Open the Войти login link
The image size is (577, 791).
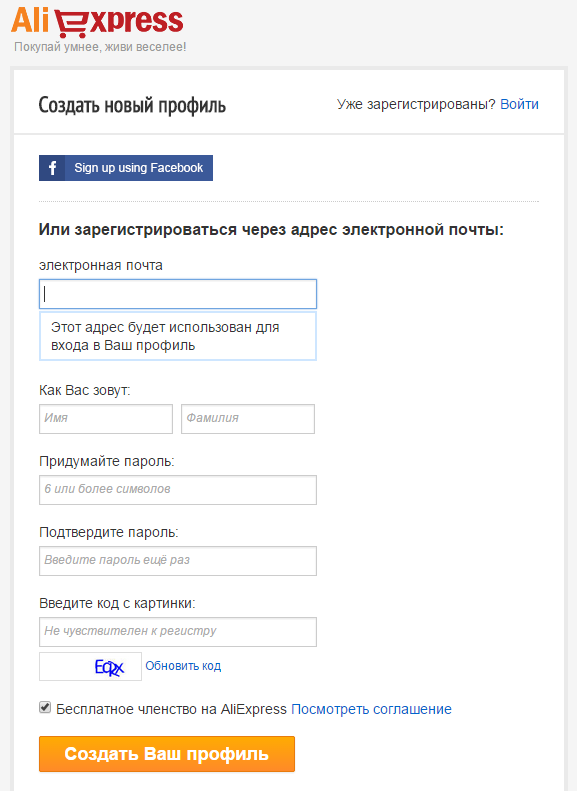pos(519,104)
